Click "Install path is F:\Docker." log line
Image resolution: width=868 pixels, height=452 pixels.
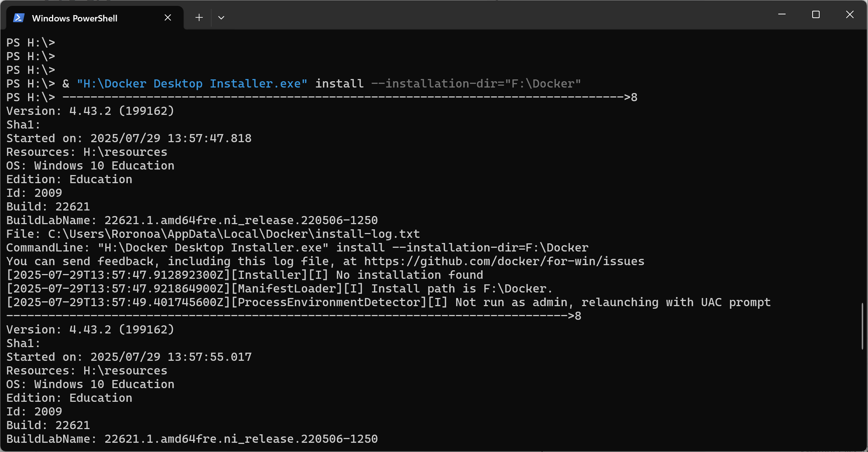(x=280, y=288)
